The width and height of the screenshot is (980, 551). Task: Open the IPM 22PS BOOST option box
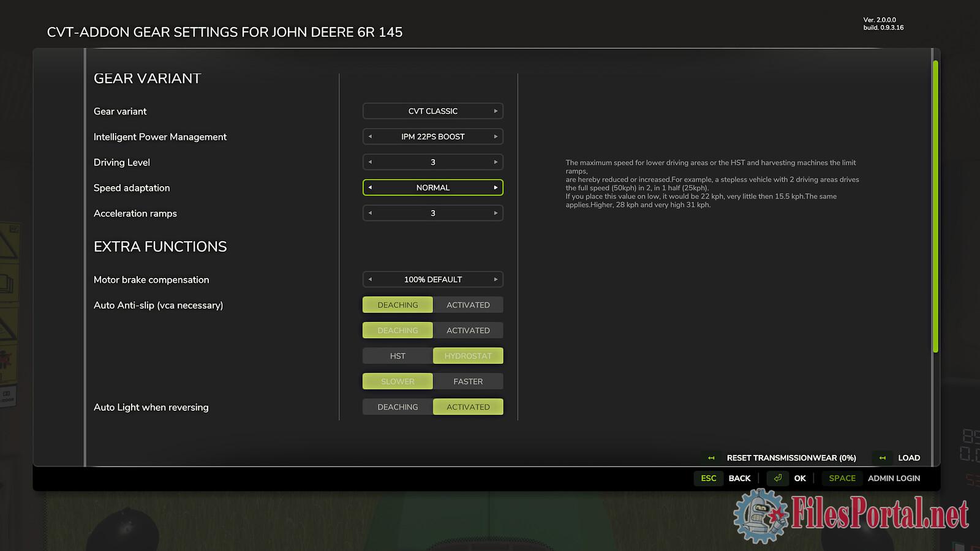(x=432, y=137)
